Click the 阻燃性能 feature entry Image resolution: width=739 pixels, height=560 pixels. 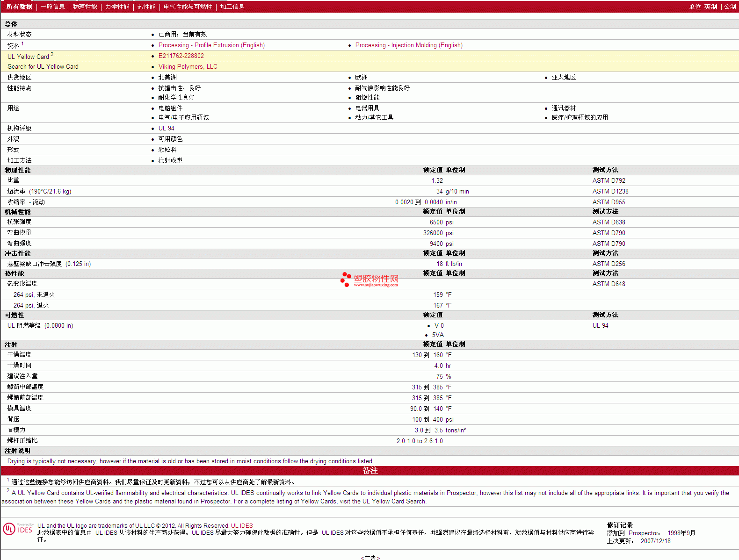coord(367,97)
